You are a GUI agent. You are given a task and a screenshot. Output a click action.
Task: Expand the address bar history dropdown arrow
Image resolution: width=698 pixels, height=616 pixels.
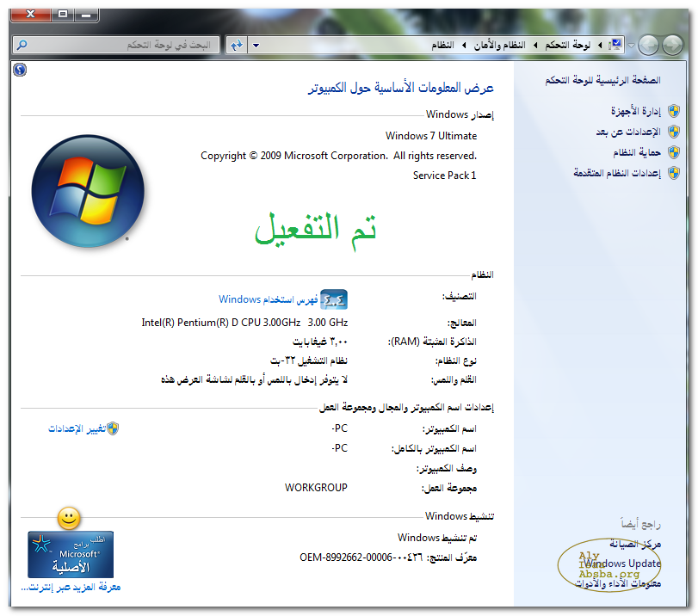(256, 44)
